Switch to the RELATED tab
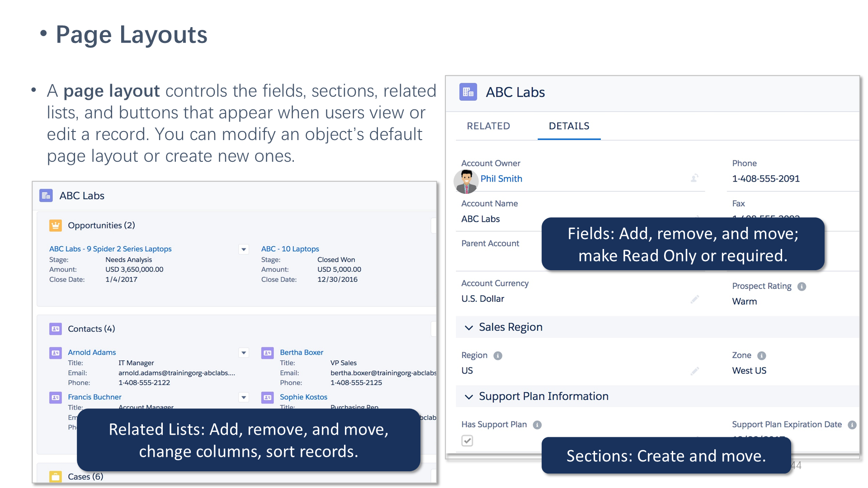The width and height of the screenshot is (868, 488). pyautogui.click(x=488, y=126)
